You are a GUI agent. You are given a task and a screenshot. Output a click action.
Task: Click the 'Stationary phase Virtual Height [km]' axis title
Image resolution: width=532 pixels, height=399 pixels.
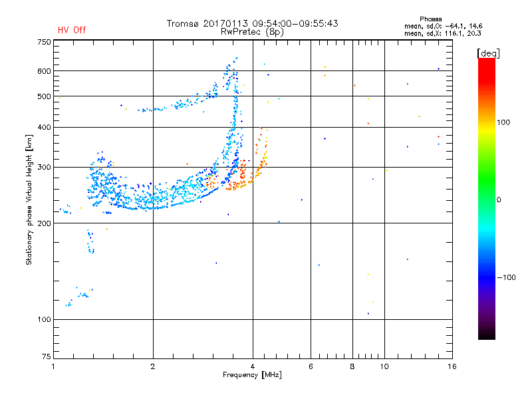coord(29,199)
